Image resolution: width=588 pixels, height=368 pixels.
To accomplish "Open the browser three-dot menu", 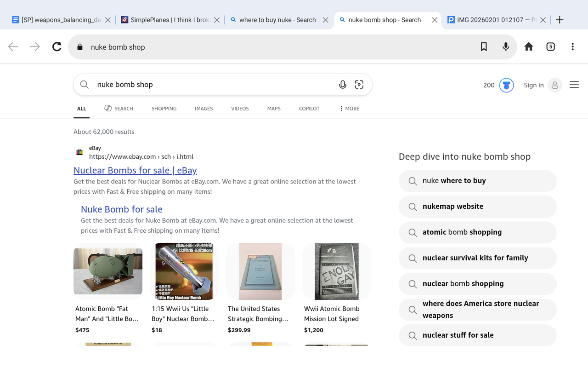I will click(572, 46).
